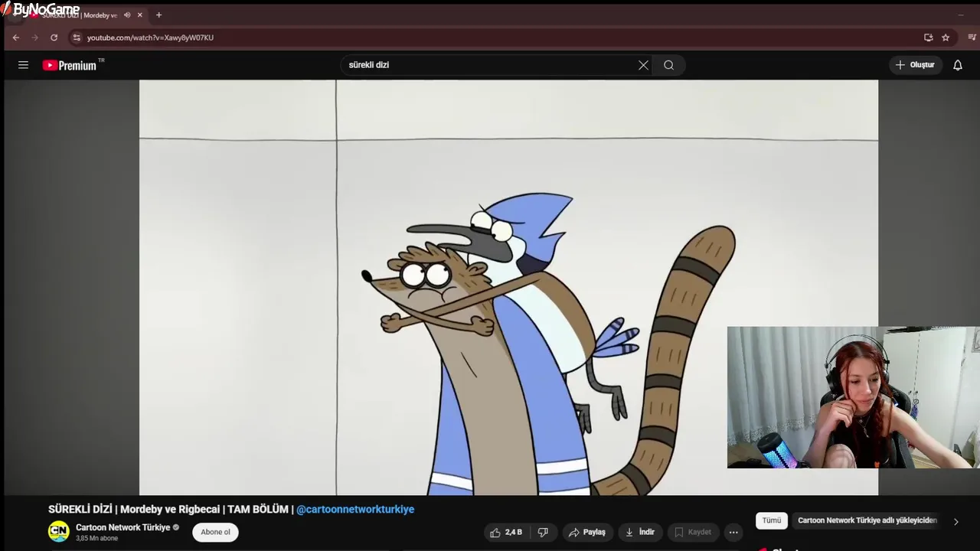
Task: Like the video (2,4 B)
Action: click(x=506, y=533)
